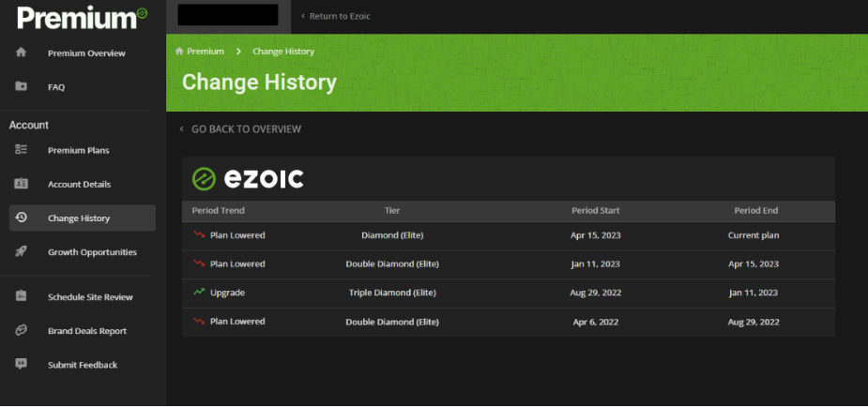The width and height of the screenshot is (868, 407).
Task: Click the Period Start column header
Action: (595, 211)
